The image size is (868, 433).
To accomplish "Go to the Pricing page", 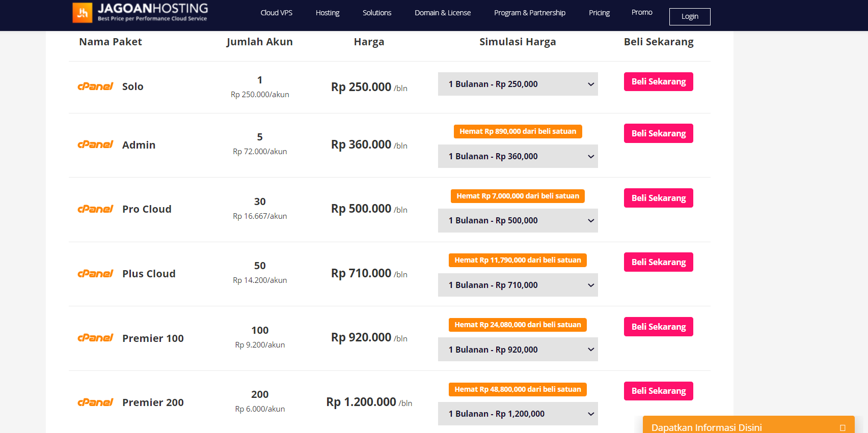I will tap(599, 13).
